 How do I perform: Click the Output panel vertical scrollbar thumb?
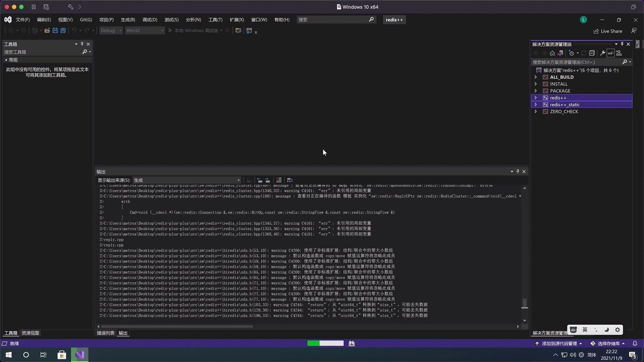pyautogui.click(x=525, y=303)
